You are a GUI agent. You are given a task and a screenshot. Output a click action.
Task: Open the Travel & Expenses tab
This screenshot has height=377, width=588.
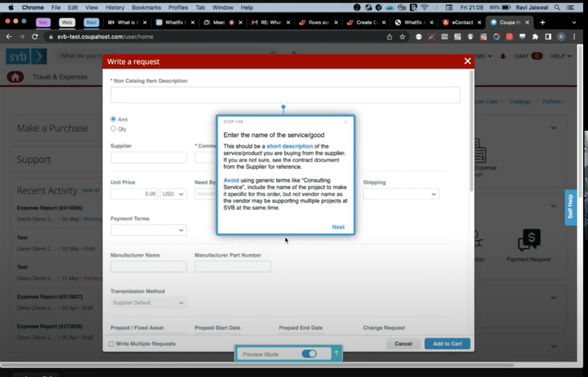pos(60,77)
